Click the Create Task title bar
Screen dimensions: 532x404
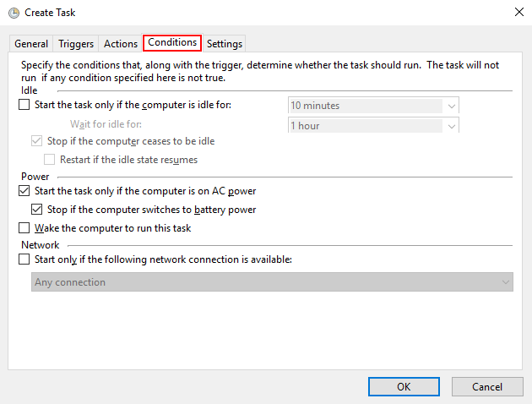(x=253, y=13)
